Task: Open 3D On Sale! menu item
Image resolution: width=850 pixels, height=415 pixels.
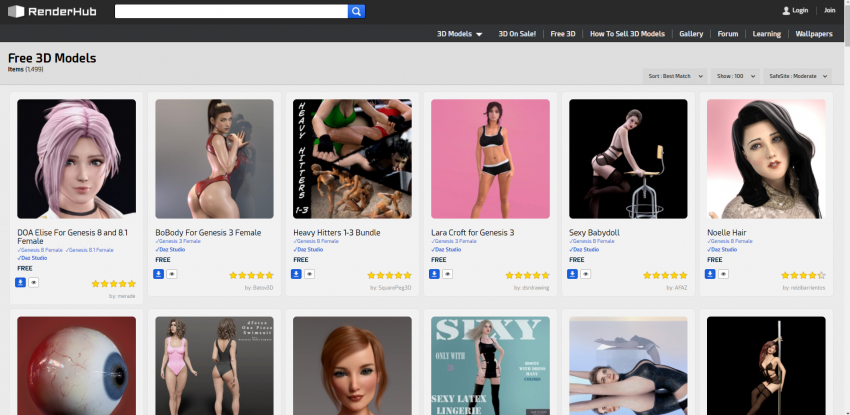Action: pyautogui.click(x=517, y=34)
